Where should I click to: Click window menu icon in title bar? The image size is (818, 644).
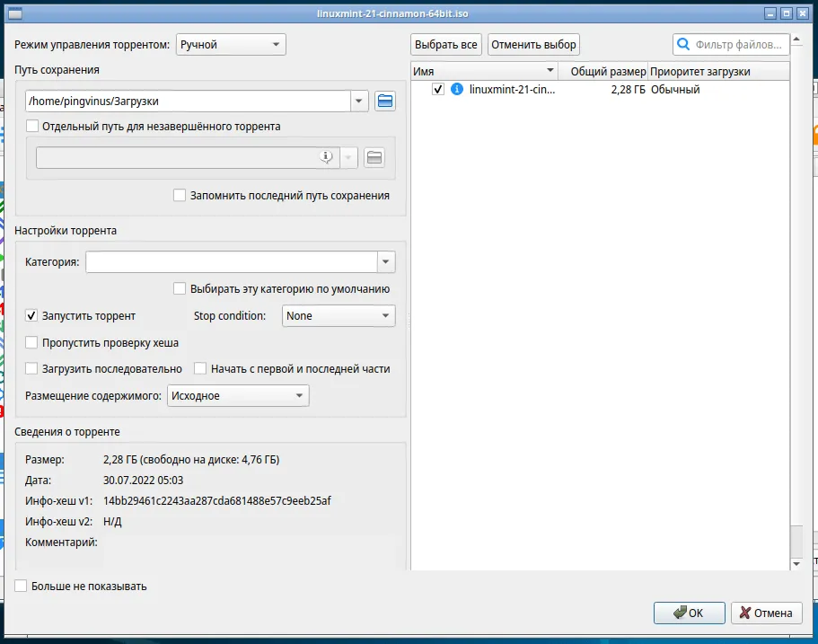coord(15,13)
